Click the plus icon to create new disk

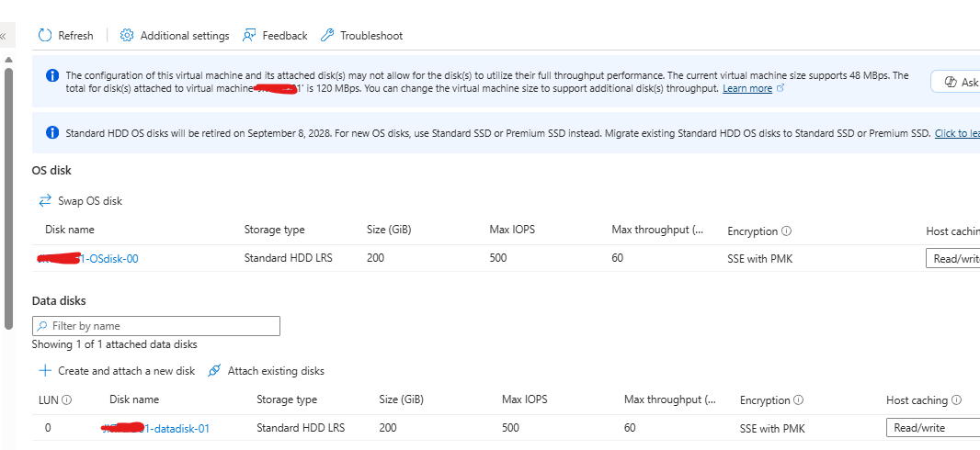(x=45, y=371)
